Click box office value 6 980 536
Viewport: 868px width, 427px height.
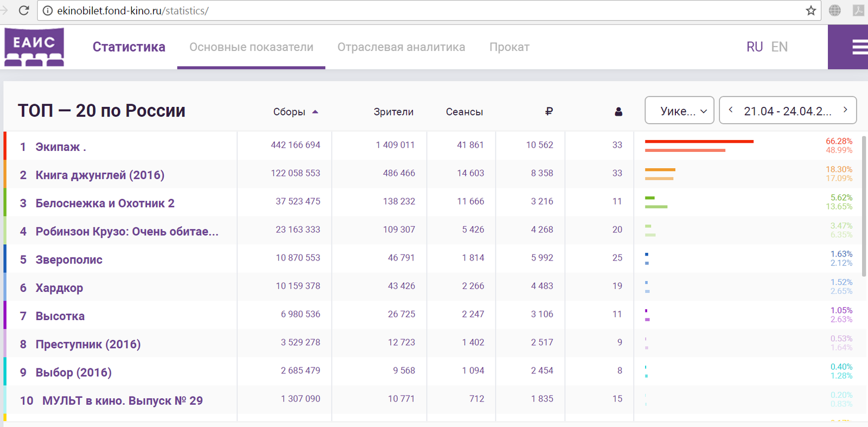(x=301, y=314)
